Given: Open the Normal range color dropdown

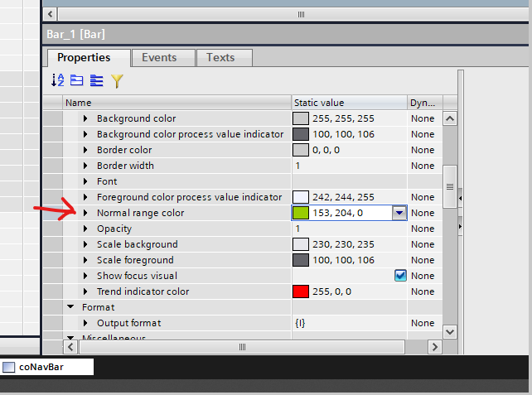Looking at the screenshot, I should pos(399,213).
